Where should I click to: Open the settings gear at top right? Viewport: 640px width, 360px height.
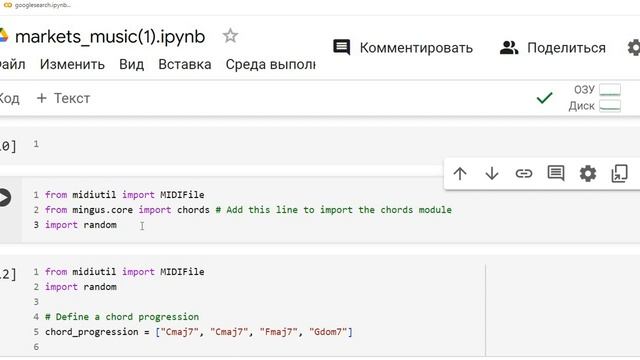(x=634, y=48)
